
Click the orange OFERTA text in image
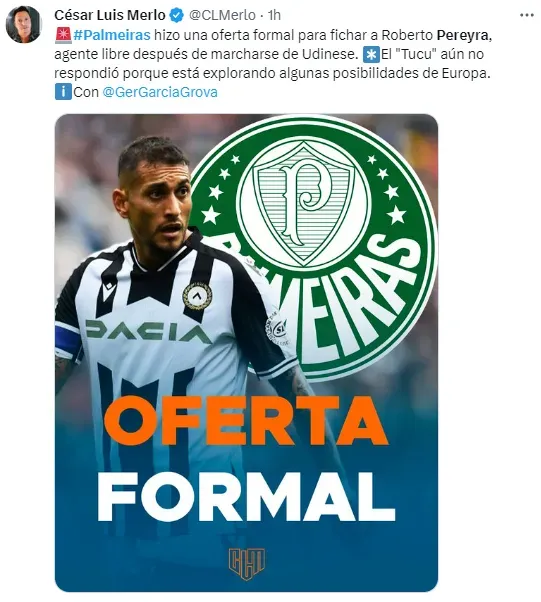246,421
